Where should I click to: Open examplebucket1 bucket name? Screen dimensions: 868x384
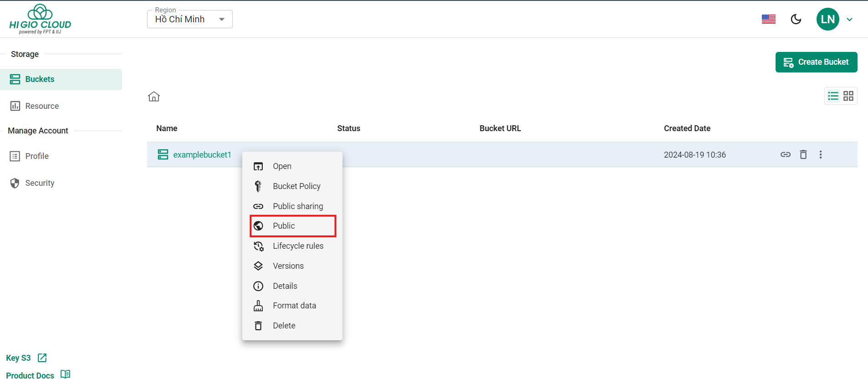[202, 155]
